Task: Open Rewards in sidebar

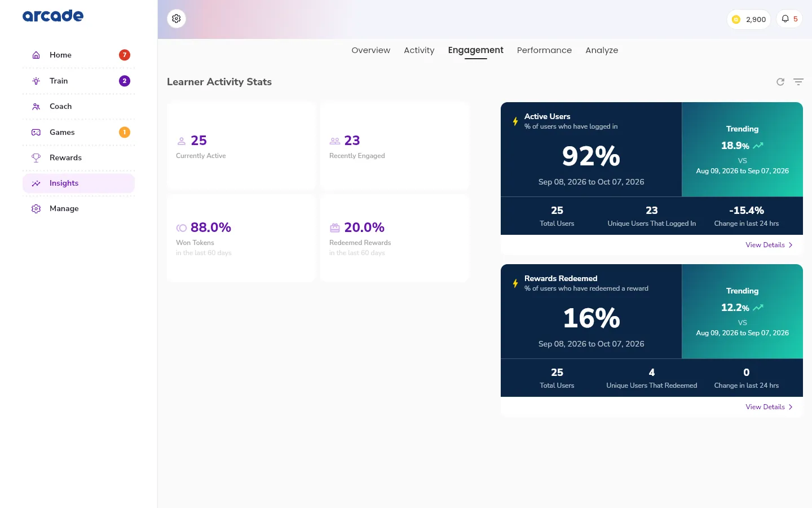Action: coord(79,157)
